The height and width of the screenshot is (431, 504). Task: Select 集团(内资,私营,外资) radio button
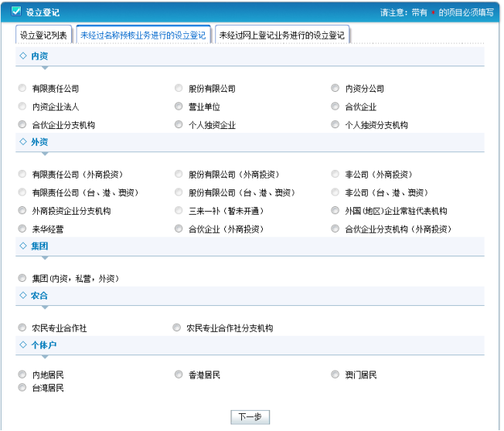pos(22,278)
